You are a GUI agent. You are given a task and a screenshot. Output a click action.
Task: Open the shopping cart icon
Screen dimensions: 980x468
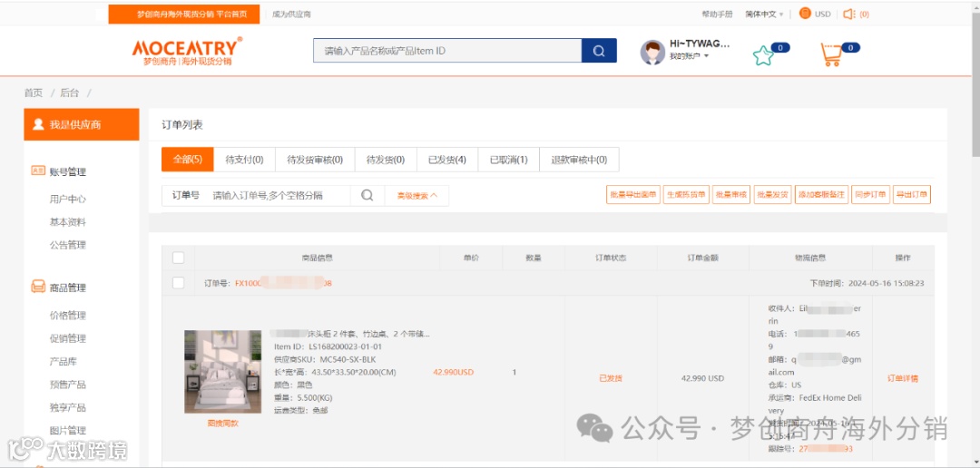[x=831, y=55]
